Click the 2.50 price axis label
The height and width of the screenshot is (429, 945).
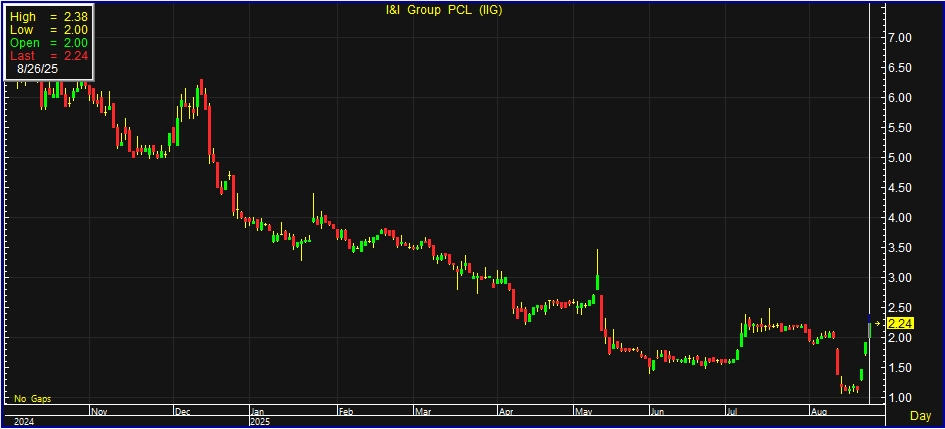(902, 308)
